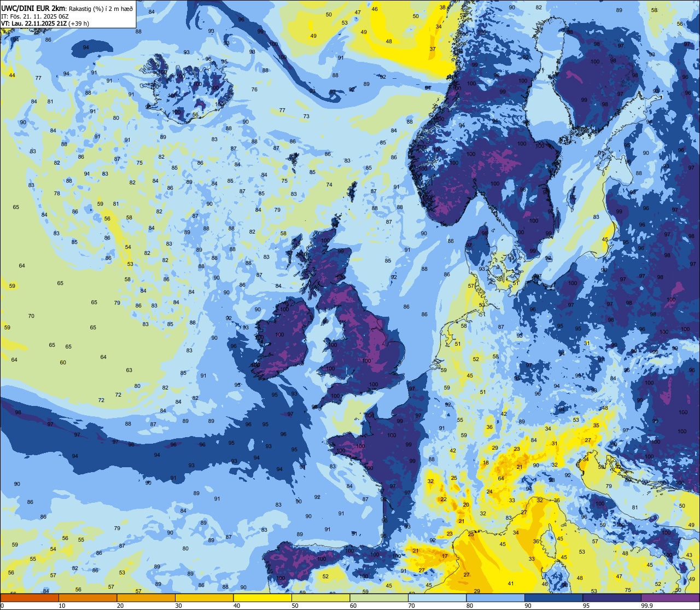Viewport: 700px width, 610px height.
Task: Click the "IT: Fös. 21. 11. 2025 06Z" line
Action: 35,16
